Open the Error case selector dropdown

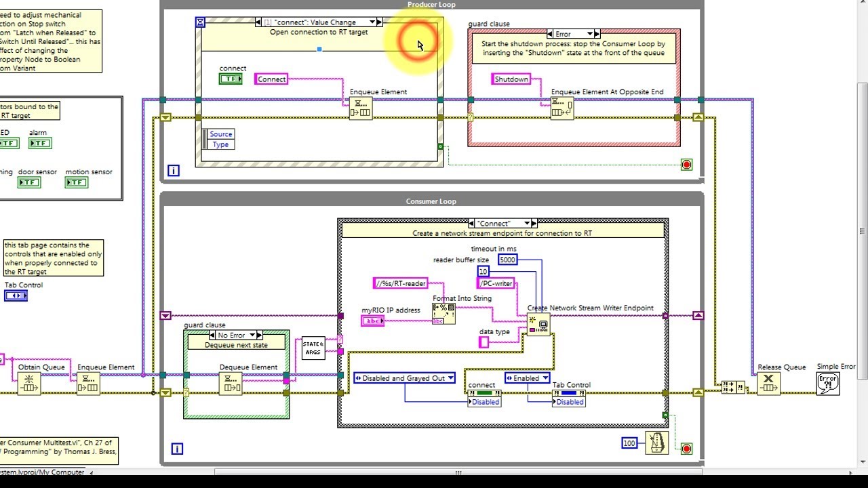tap(590, 33)
